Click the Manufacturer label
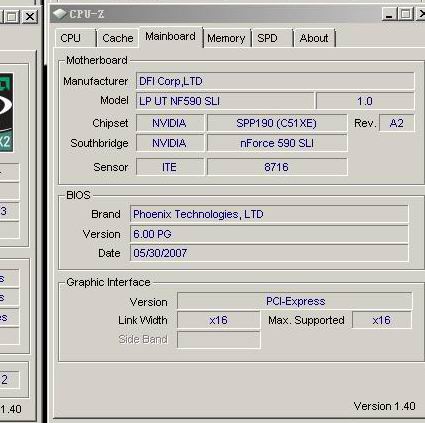 (96, 81)
